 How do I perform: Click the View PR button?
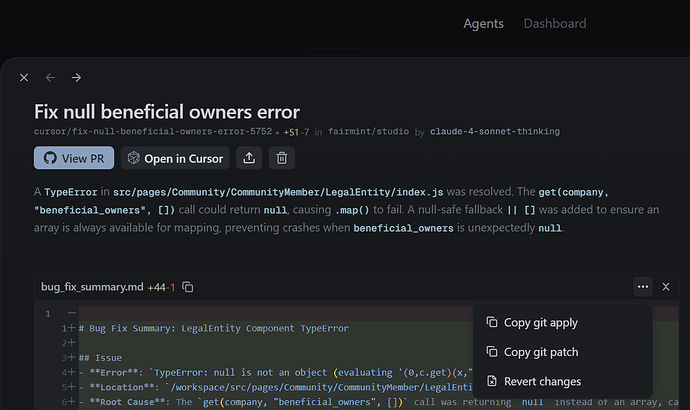pos(74,158)
